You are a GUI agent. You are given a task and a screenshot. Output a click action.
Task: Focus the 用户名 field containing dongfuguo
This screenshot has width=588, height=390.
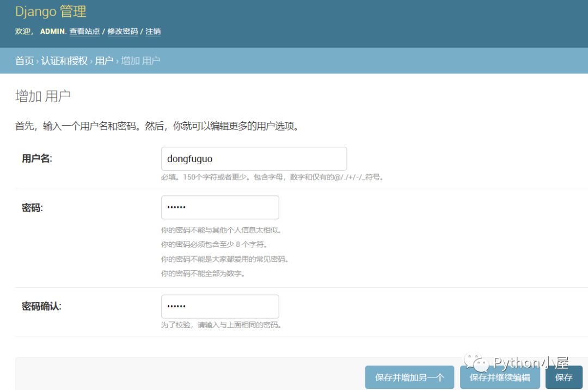click(x=254, y=159)
